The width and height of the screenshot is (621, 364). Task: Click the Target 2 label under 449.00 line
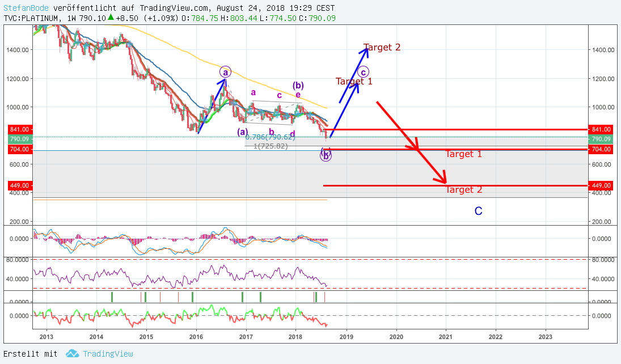[464, 190]
